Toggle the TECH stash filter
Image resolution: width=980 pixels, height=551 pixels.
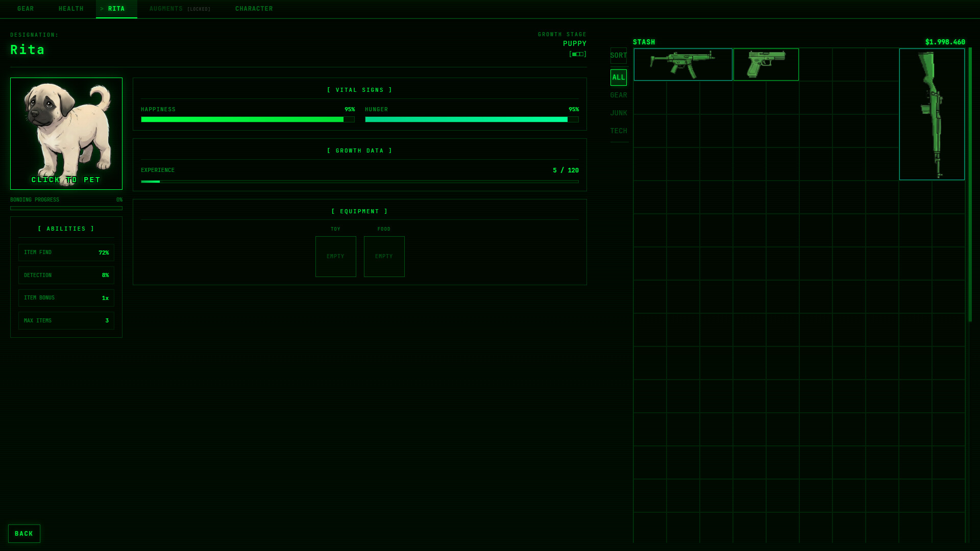click(x=619, y=131)
